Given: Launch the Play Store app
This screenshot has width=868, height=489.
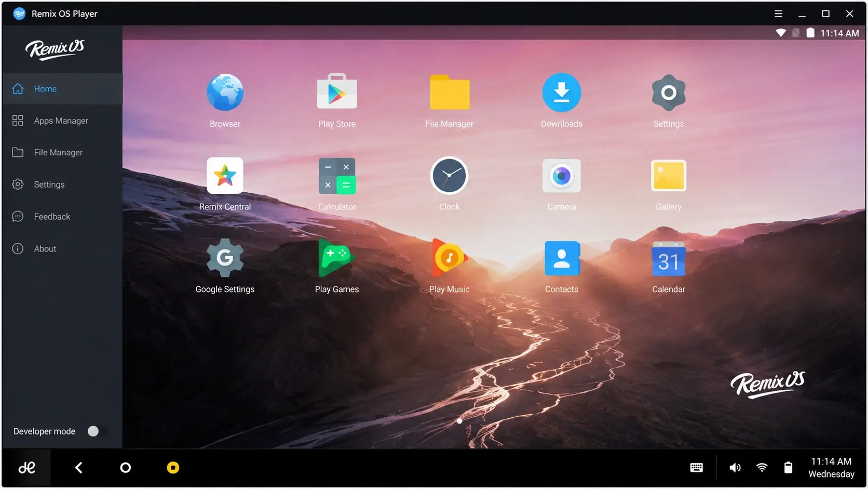Looking at the screenshot, I should click(337, 92).
